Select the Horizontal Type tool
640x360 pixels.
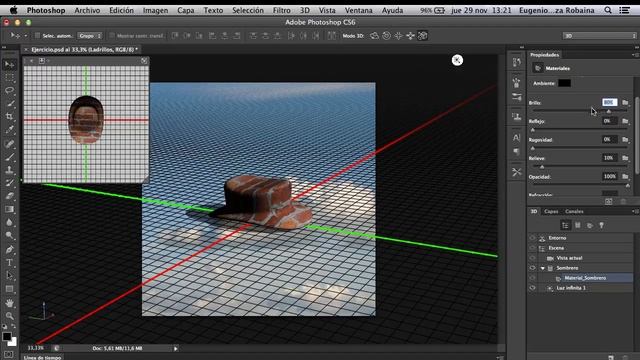pos(9,262)
